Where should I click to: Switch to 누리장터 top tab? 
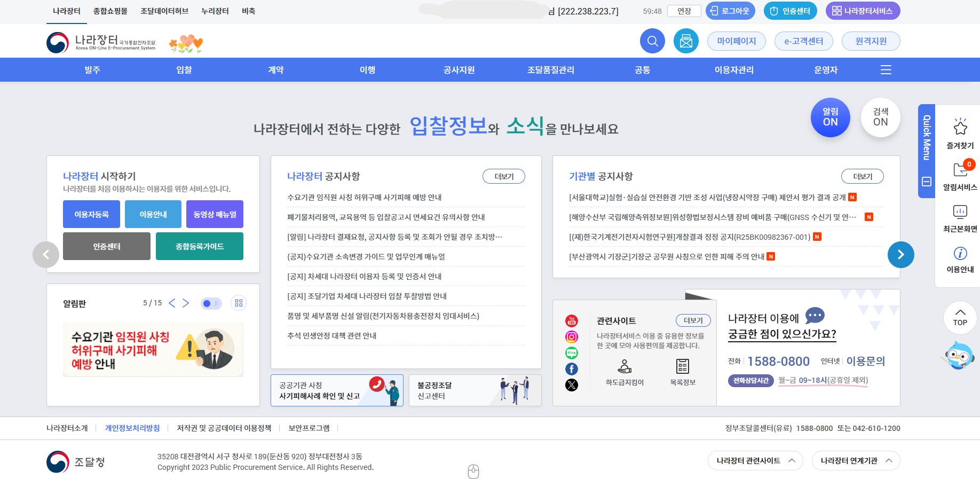point(215,11)
